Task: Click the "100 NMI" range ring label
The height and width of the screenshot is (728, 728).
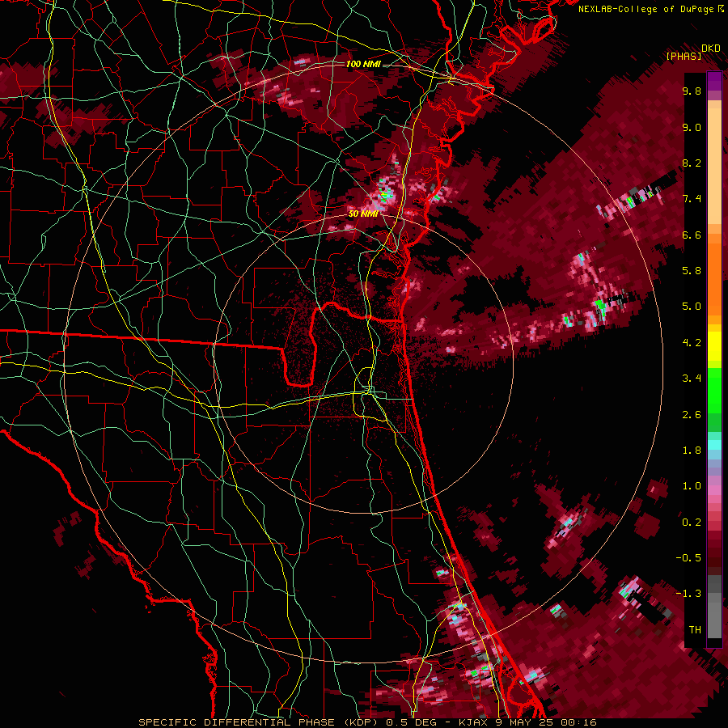Action: pyautogui.click(x=363, y=64)
